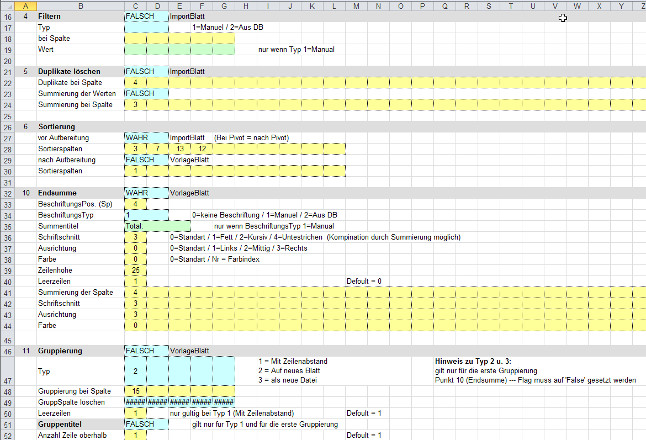Click the Gruppierung bei Spalte value 15
646x440 pixels.
click(x=135, y=391)
